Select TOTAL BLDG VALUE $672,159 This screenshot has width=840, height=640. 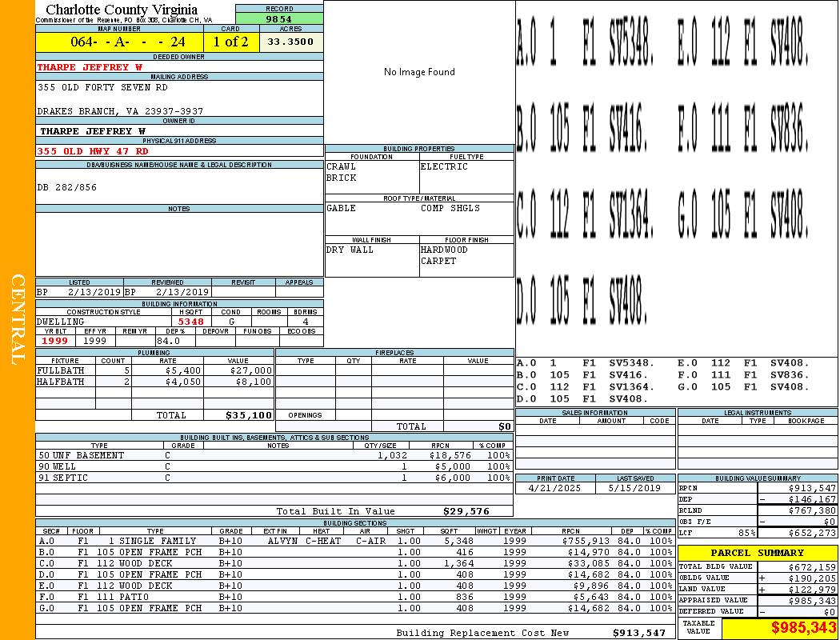click(x=812, y=566)
